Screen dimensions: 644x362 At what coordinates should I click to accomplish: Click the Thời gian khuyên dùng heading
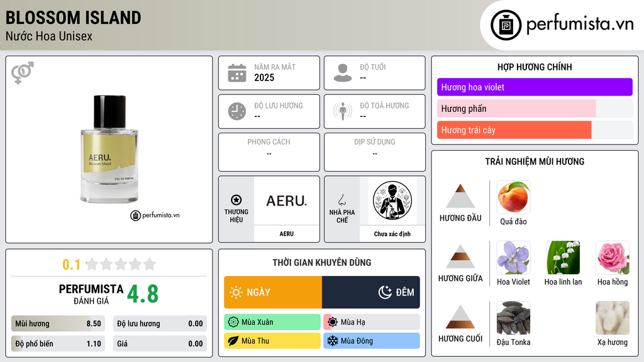point(322,262)
